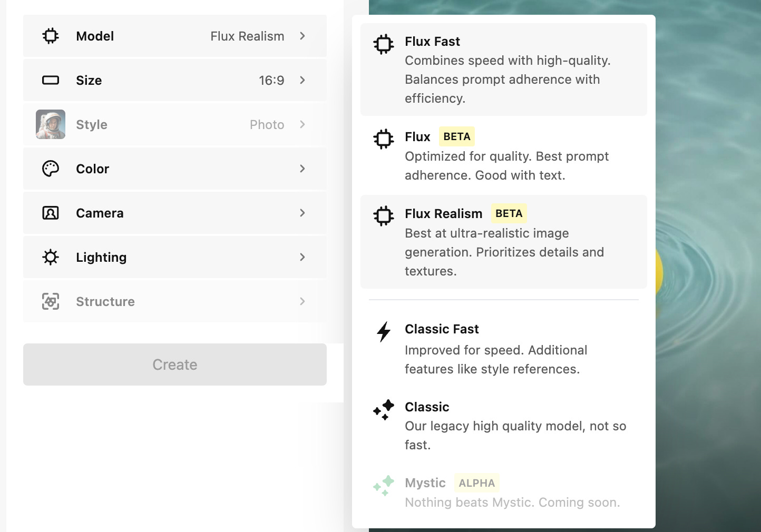Click the Classic sparkles icon
The image size is (761, 532).
point(384,410)
